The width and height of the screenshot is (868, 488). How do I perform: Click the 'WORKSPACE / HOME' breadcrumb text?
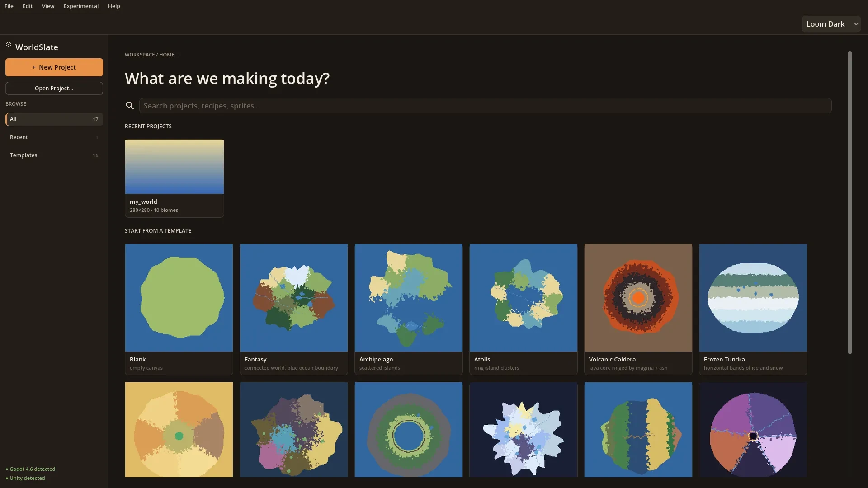click(x=150, y=55)
